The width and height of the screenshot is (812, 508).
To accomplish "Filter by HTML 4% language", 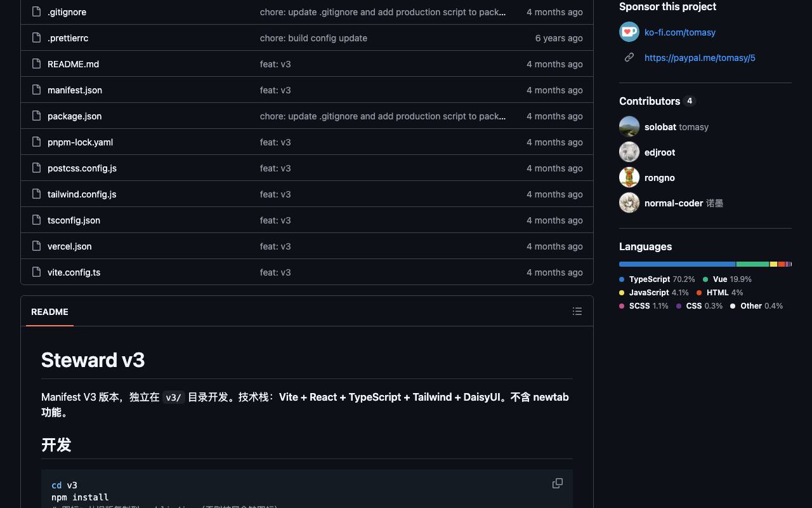I will tap(719, 293).
